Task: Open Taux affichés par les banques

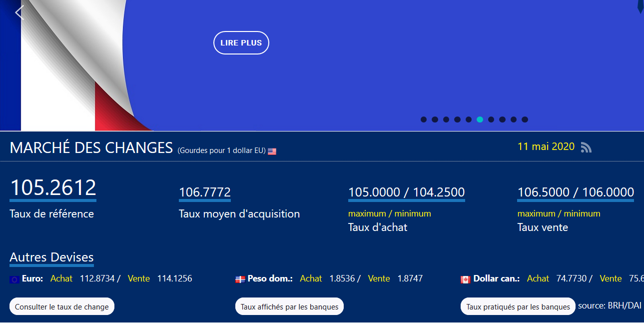Action: click(289, 306)
